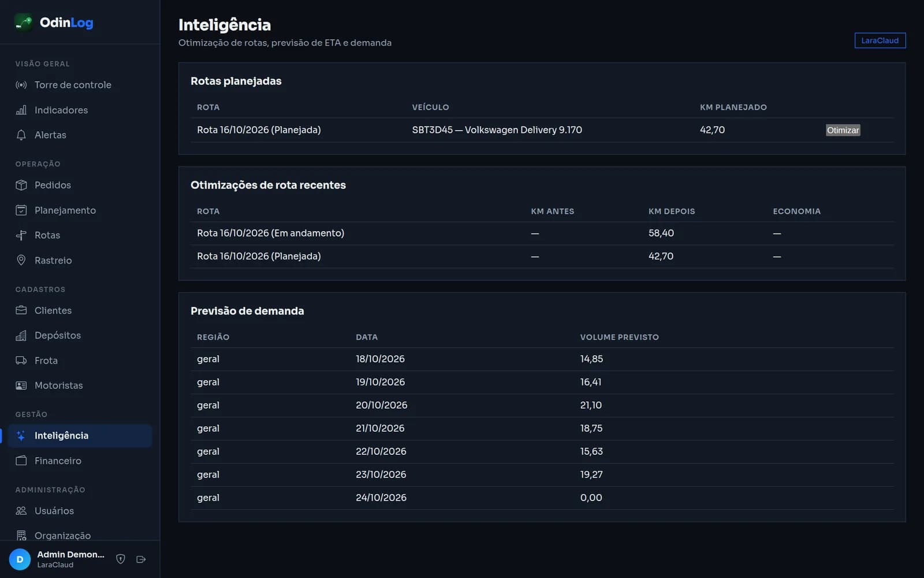This screenshot has width=924, height=578.
Task: Click the shield icon beside Admin profile
Action: click(x=121, y=559)
